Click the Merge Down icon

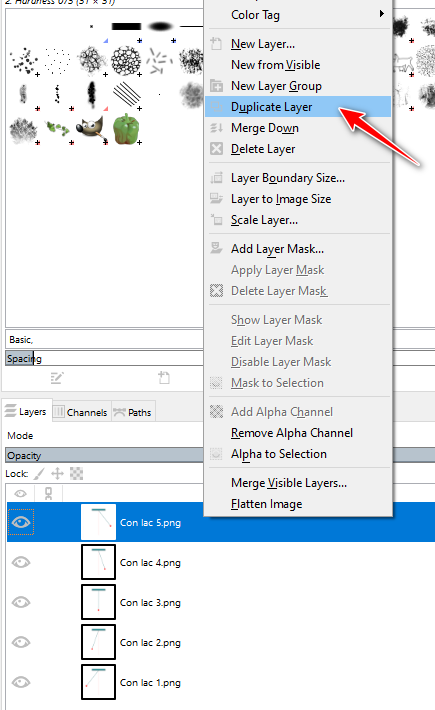[216, 128]
